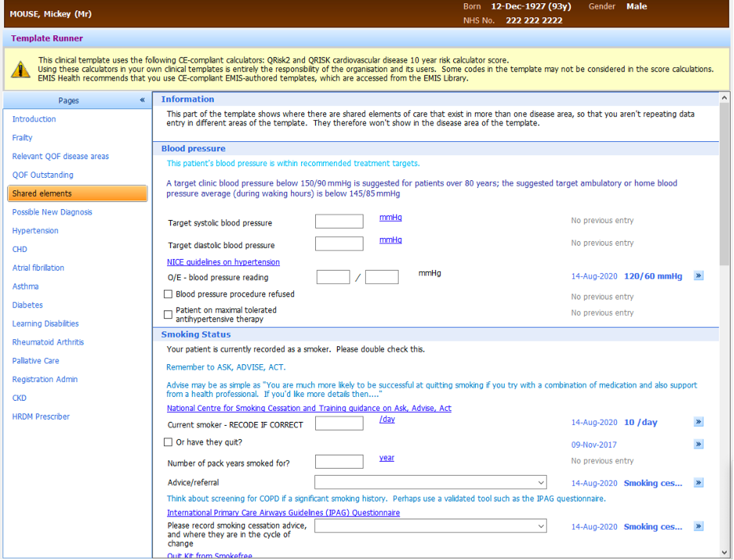This screenshot has height=560, width=734.
Task: Click the mmHg link beside target systolic pressure
Action: (390, 218)
